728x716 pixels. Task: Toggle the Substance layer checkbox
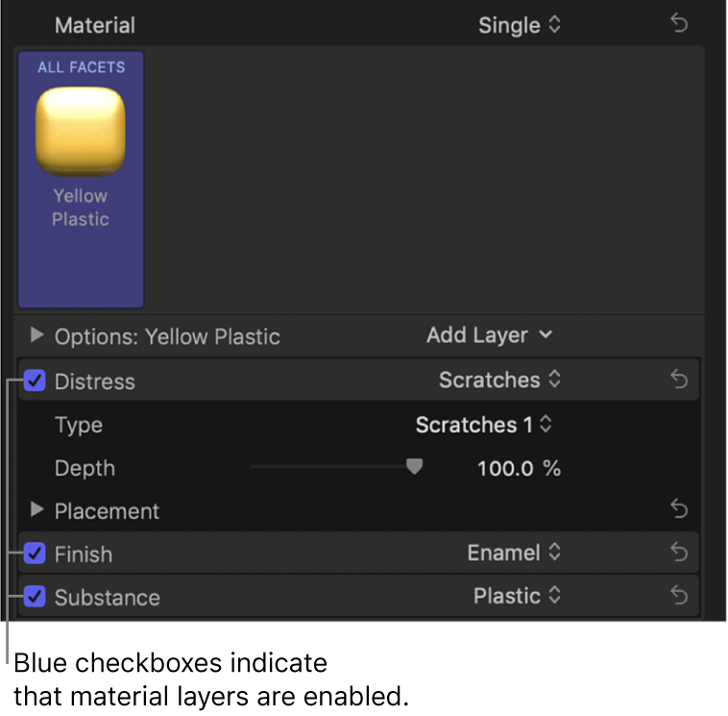(36, 597)
